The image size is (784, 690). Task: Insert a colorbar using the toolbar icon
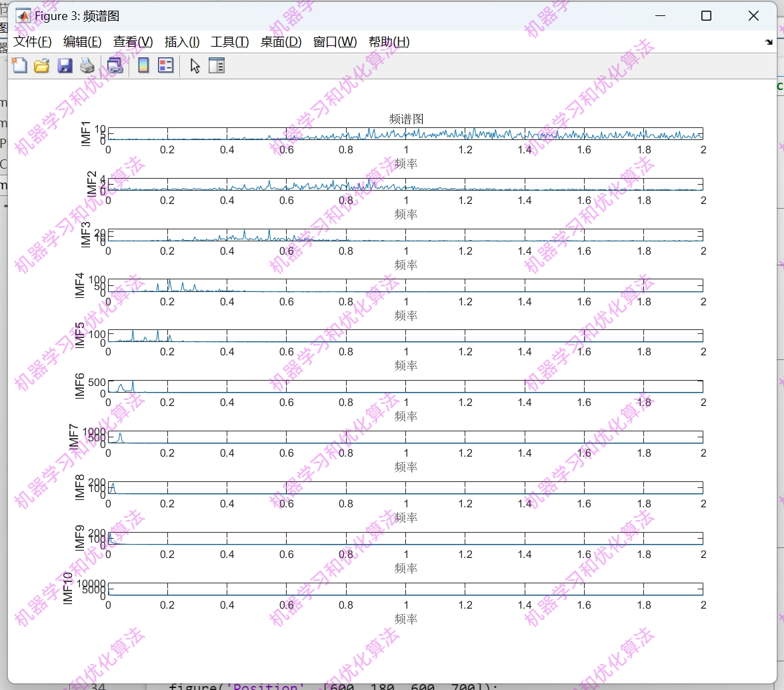[x=143, y=65]
